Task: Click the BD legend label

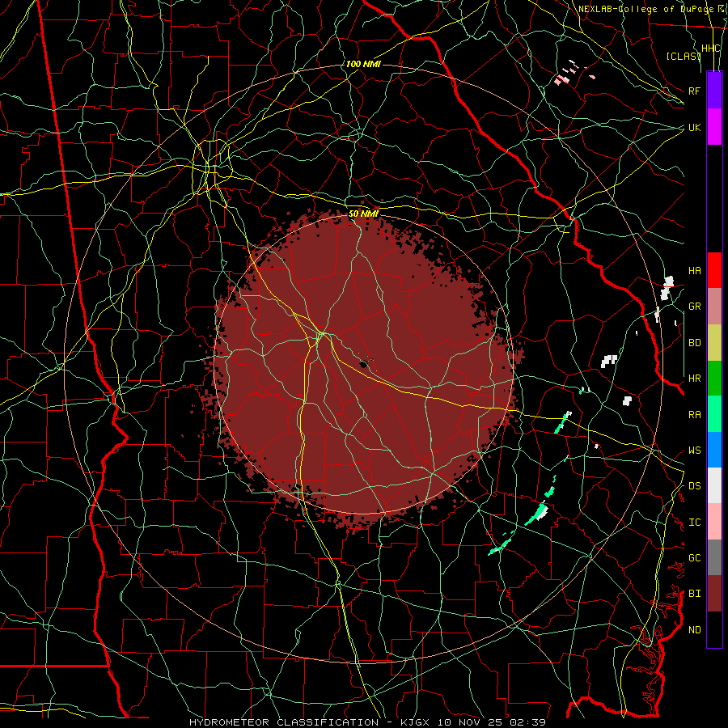Action: (695, 343)
